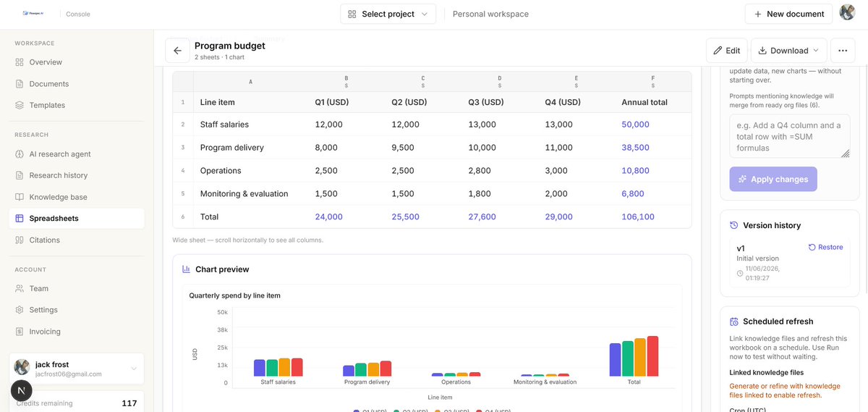Image resolution: width=868 pixels, height=412 pixels.
Task: Click the refine prompt text area
Action: 790,136
